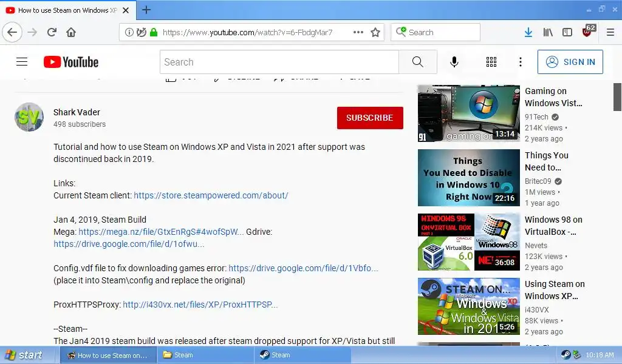Click the YouTube search magnifier button
Viewport: 622px width, 364px height.
418,62
